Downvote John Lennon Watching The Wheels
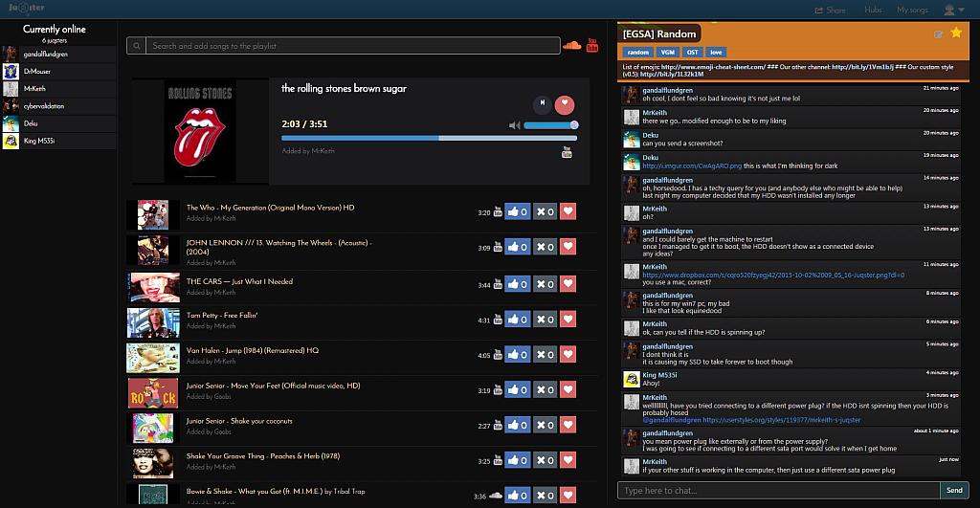This screenshot has width=980, height=508. tap(545, 247)
